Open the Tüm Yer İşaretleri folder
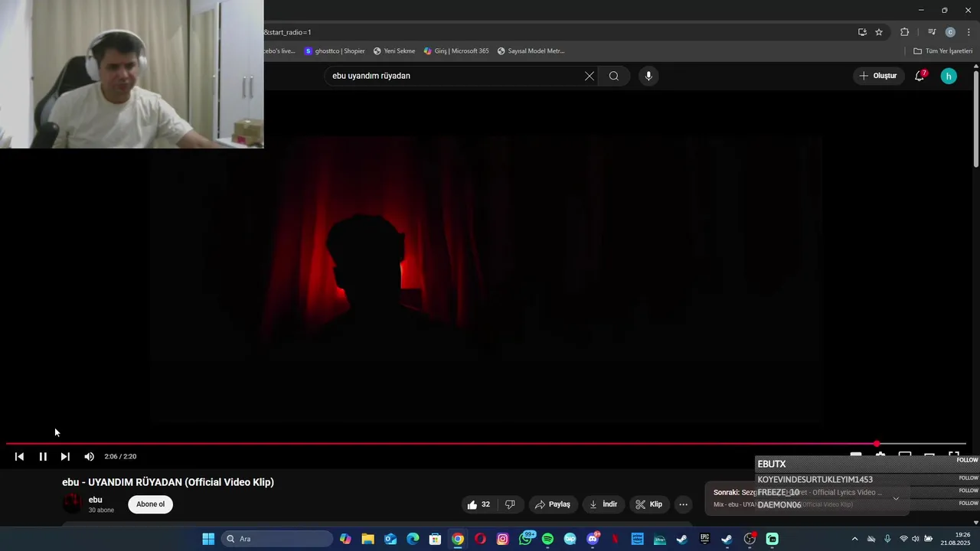The height and width of the screenshot is (551, 980). tap(942, 51)
